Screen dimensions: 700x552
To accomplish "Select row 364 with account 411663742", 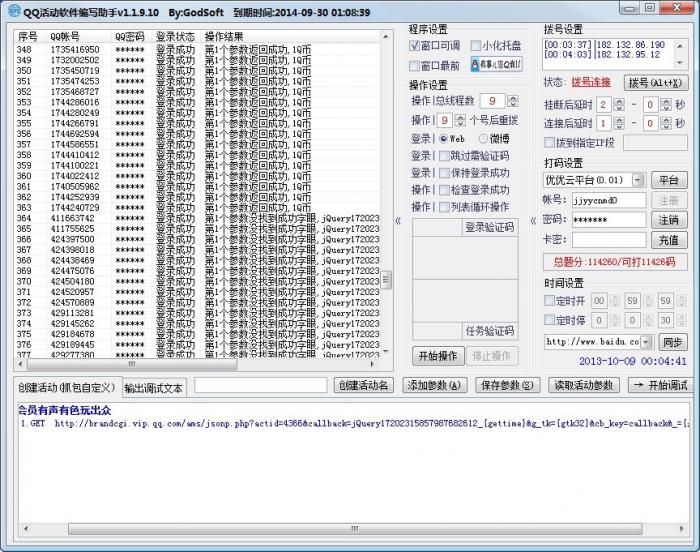I will point(197,218).
